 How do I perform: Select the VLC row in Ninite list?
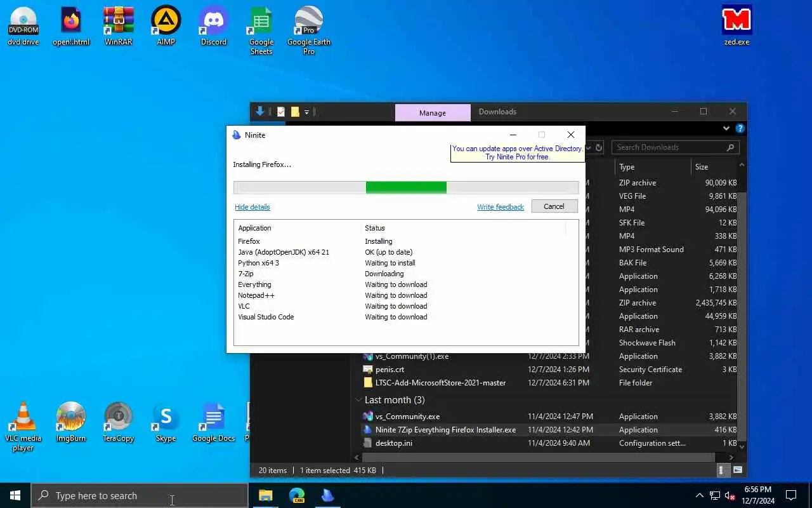click(406, 306)
